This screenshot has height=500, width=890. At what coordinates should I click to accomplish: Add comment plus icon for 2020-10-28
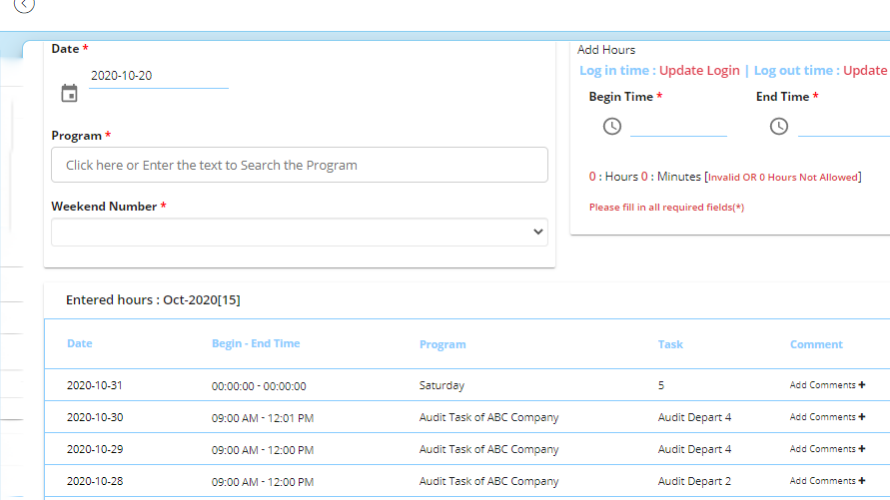[x=861, y=481]
